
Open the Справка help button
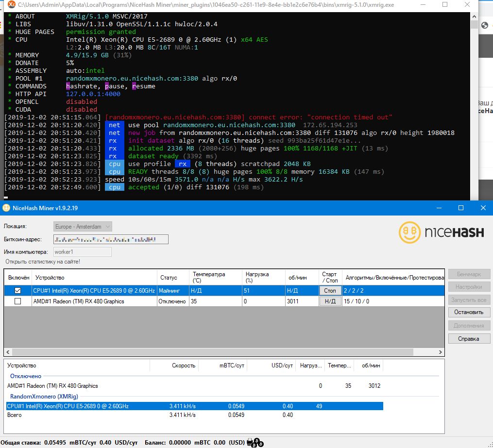[469, 339]
